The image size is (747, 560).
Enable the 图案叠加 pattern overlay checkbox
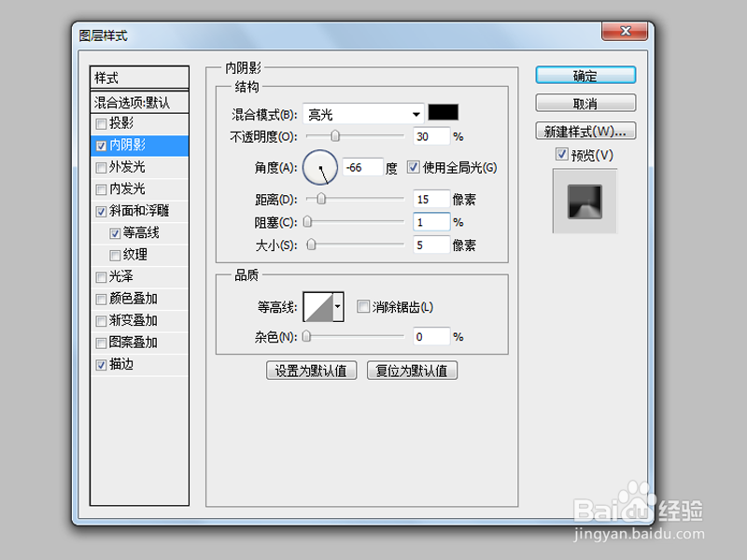click(101, 343)
